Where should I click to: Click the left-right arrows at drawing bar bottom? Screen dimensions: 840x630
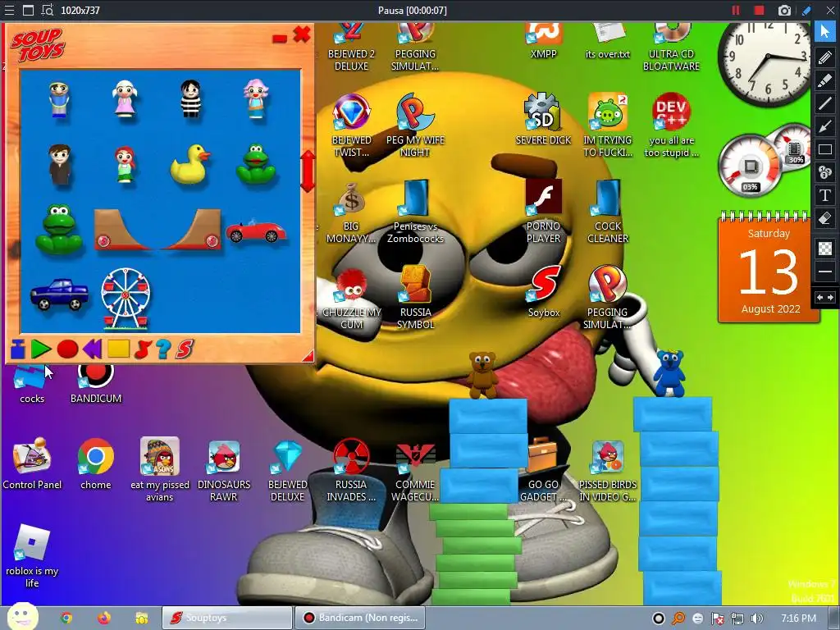825,297
